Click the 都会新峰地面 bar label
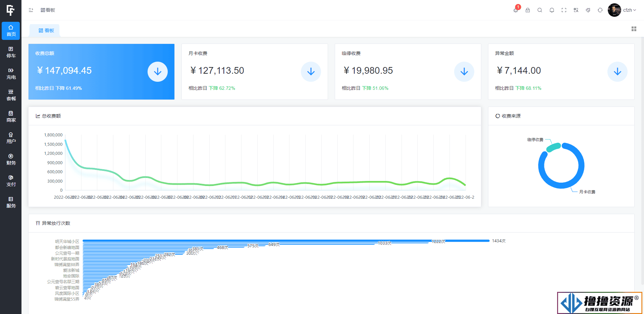This screenshot has width=644, height=314. (x=67, y=248)
